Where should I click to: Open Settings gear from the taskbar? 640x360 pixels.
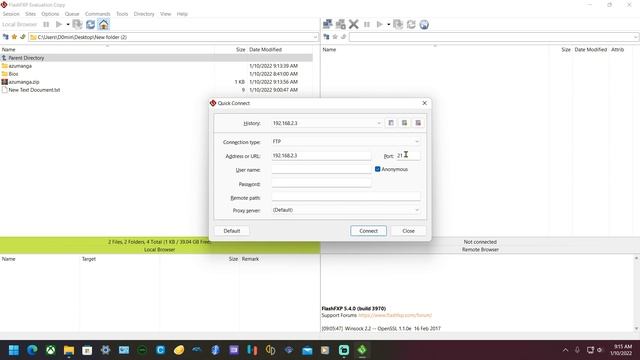click(x=106, y=350)
